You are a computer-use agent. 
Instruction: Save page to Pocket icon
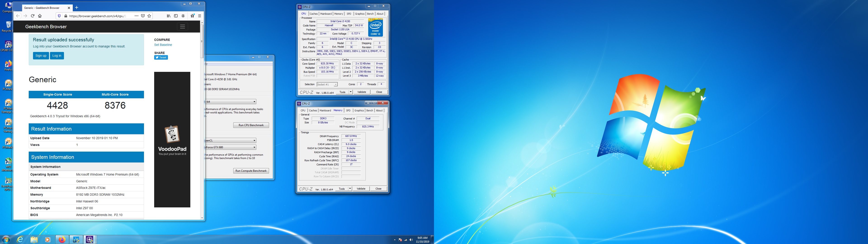(143, 16)
